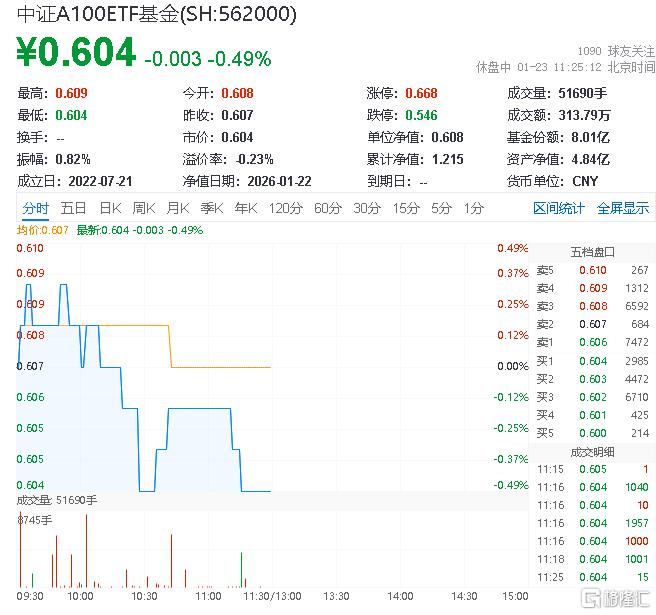Pick the 1分 interval tab
Screen dimensions: 656x615
(474, 208)
